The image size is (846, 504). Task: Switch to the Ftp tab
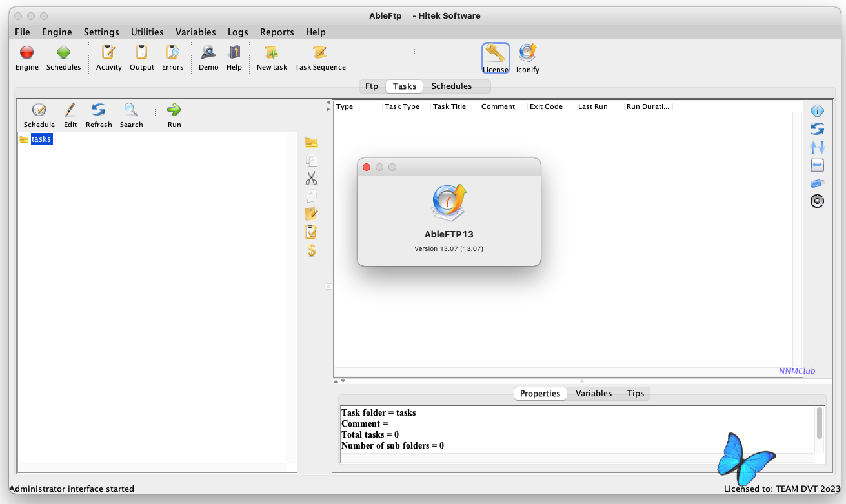point(372,86)
